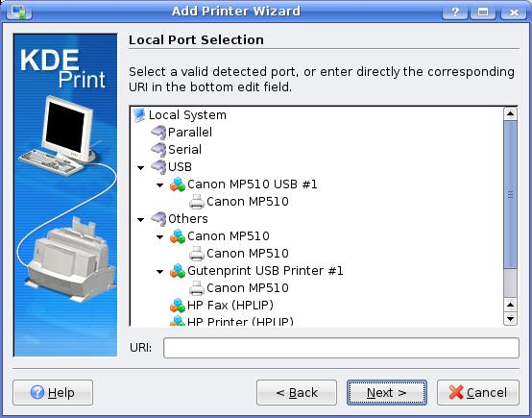This screenshot has height=418, width=532.
Task: Collapse the Gutenprint USB Printer #1 node
Action: point(159,271)
